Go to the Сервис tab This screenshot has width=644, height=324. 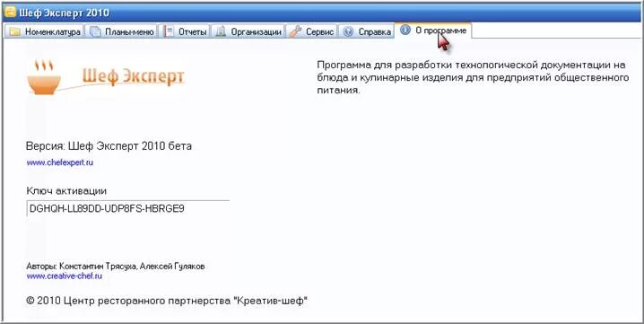pos(311,31)
